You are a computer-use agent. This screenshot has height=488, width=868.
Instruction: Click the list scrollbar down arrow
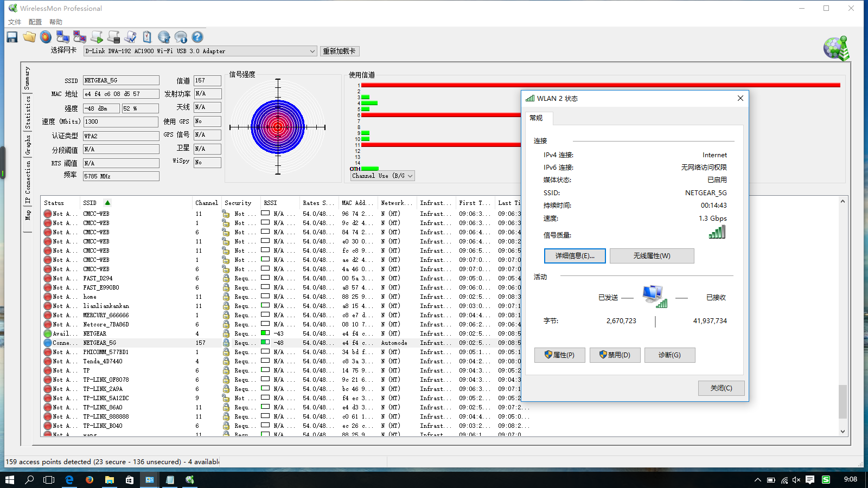pos(843,432)
